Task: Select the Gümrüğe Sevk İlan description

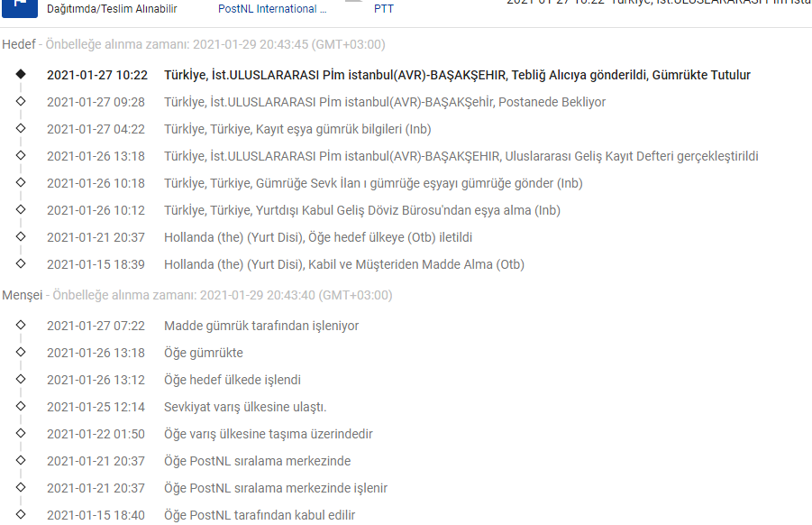Action: pyautogui.click(x=373, y=183)
